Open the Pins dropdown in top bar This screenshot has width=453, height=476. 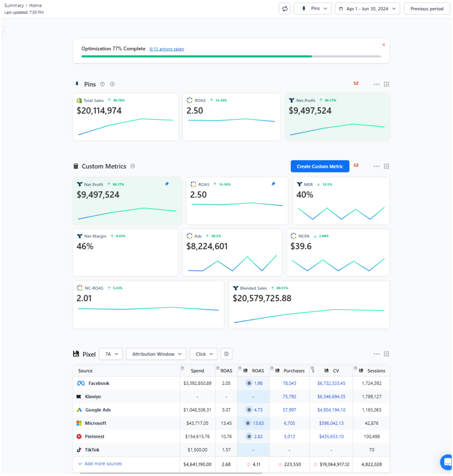coord(312,8)
